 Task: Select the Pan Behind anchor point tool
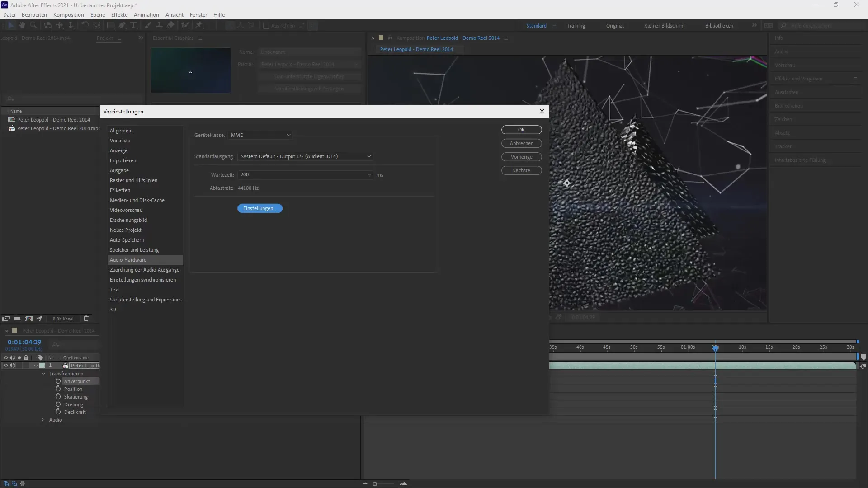tap(96, 26)
